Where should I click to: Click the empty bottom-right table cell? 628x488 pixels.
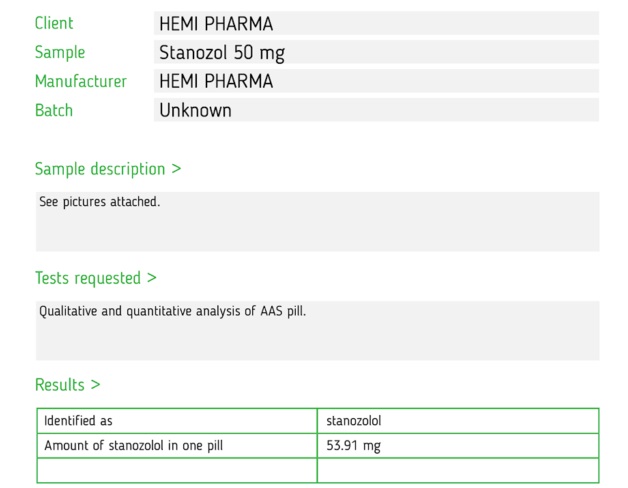[458, 470]
